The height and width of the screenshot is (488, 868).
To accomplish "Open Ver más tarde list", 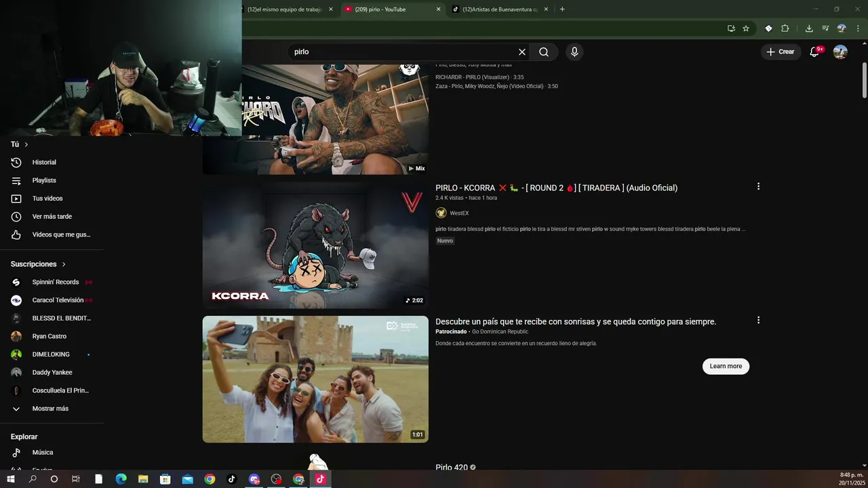I will [52, 217].
